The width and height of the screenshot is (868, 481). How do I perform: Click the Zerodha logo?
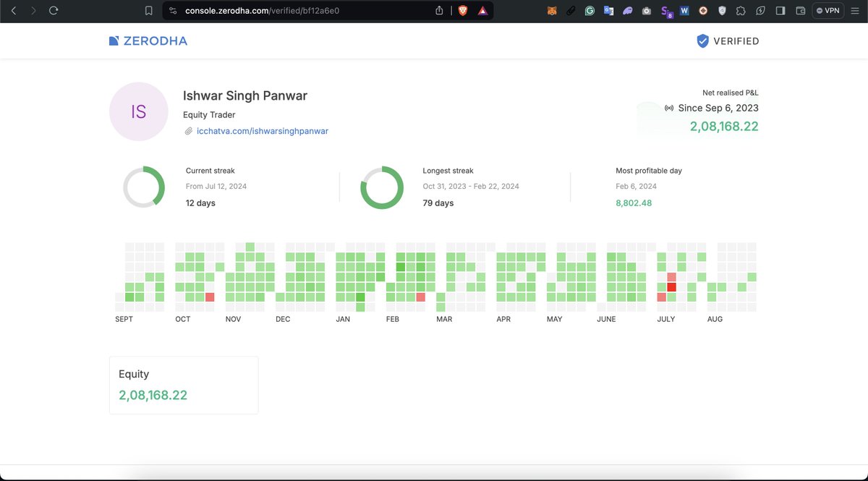point(148,41)
